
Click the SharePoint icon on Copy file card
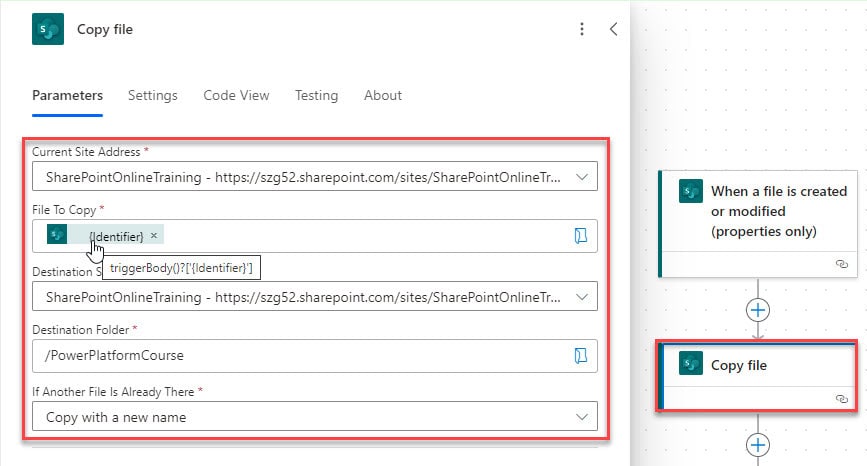(691, 363)
